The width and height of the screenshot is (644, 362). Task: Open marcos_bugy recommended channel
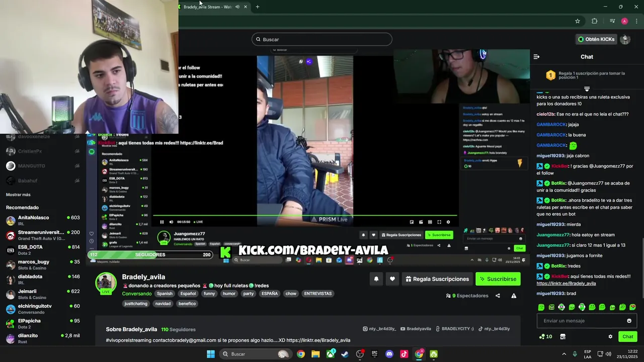click(x=43, y=264)
